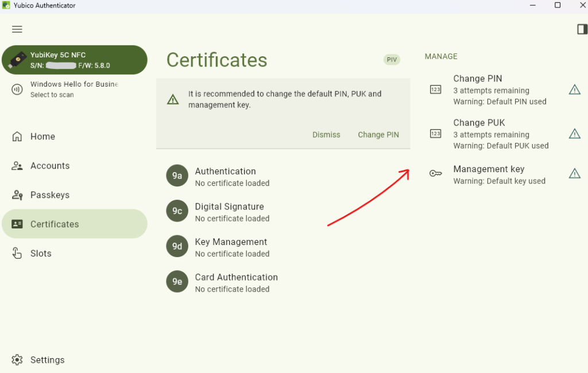The width and height of the screenshot is (588, 373).
Task: Open the 9a Authentication slot
Action: 283,176
